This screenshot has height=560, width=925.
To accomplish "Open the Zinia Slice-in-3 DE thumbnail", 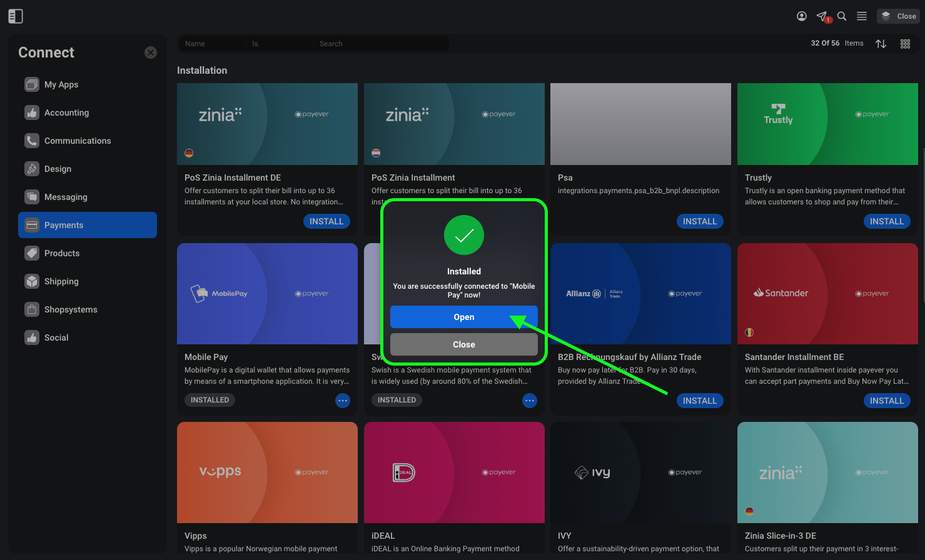I will pos(827,472).
